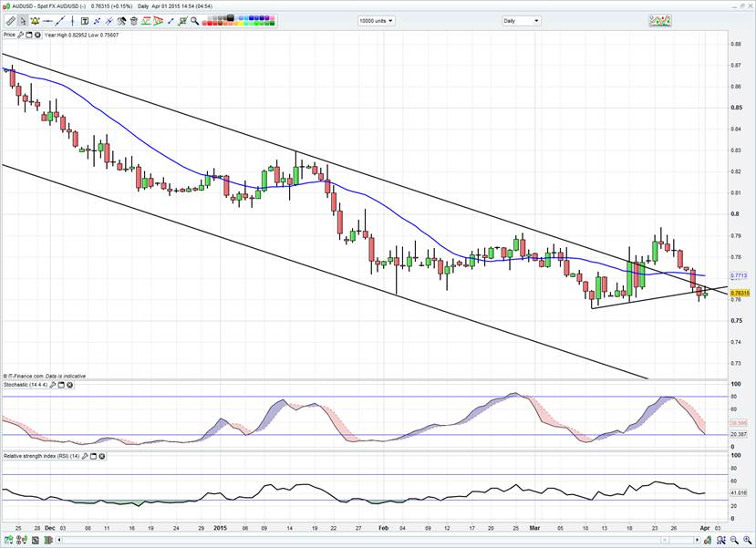Open Stochastic (14 4 4) settings wrench
This screenshot has height=548, width=756.
(54, 386)
